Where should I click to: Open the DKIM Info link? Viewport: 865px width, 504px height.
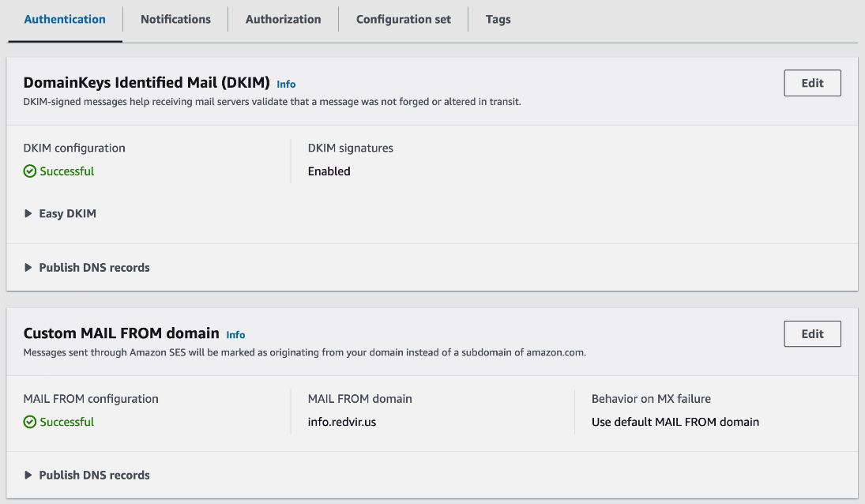(286, 84)
